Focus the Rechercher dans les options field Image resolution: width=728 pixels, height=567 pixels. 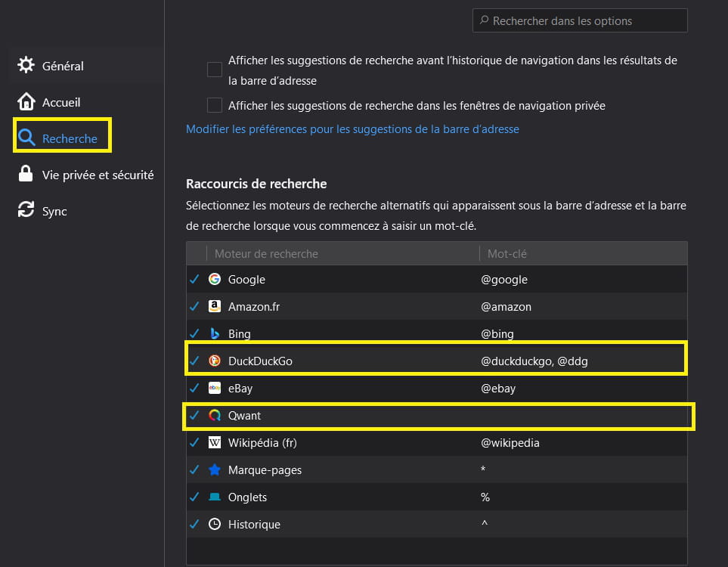pos(580,21)
